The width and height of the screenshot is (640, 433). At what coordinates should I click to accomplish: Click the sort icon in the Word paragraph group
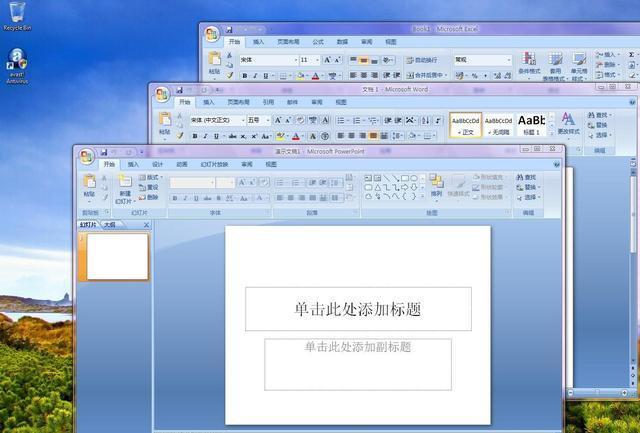tap(425, 120)
